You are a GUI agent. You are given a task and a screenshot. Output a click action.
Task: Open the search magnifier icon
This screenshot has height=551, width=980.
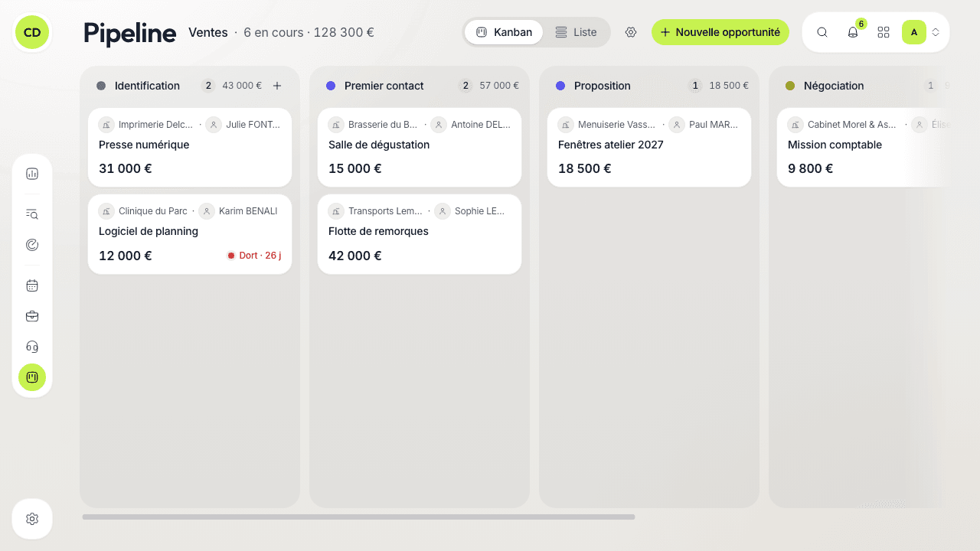pyautogui.click(x=822, y=32)
